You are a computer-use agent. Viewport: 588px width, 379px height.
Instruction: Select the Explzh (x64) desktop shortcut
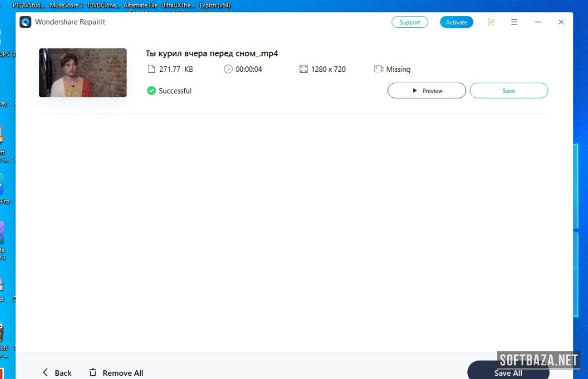click(x=215, y=5)
